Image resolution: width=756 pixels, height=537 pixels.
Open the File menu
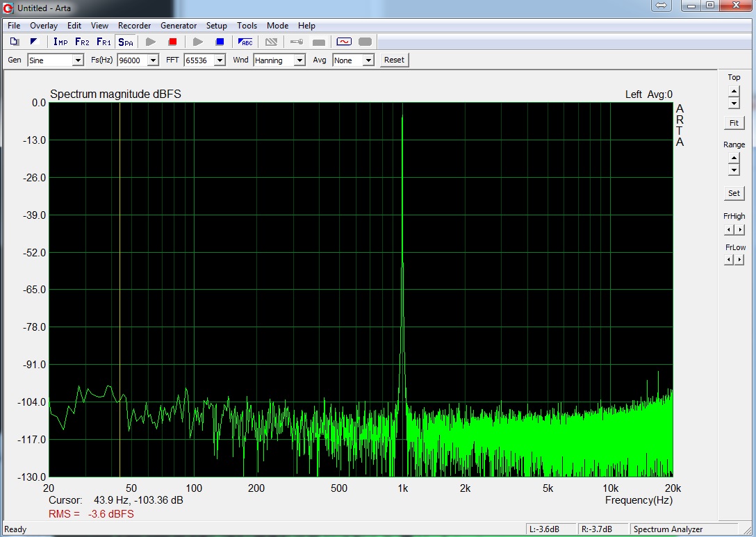point(14,26)
